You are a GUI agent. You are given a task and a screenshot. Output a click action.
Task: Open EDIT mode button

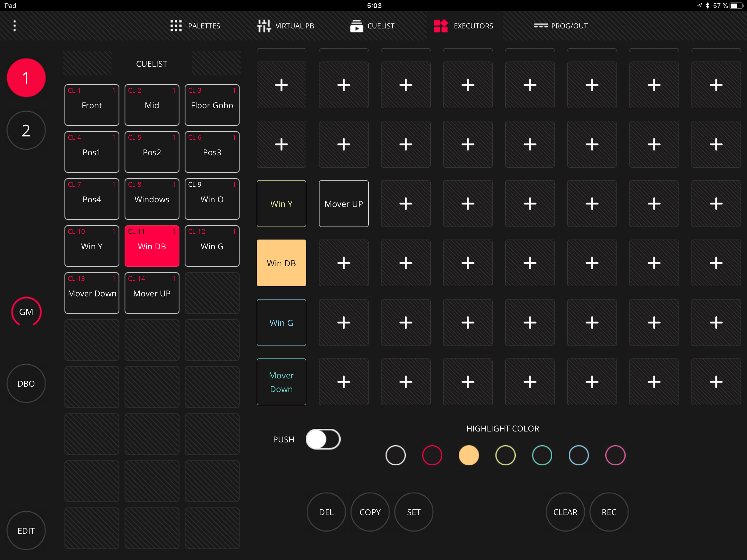[x=26, y=531]
